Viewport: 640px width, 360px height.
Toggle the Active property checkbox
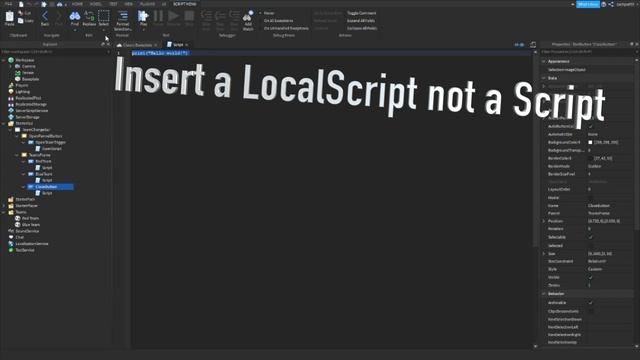coord(591,303)
